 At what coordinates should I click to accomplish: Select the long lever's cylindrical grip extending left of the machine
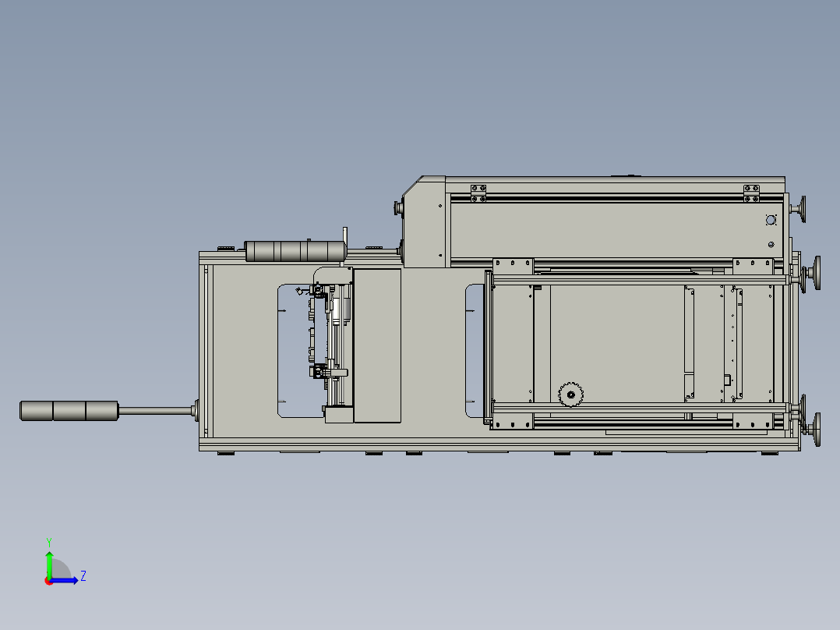[x=69, y=411]
